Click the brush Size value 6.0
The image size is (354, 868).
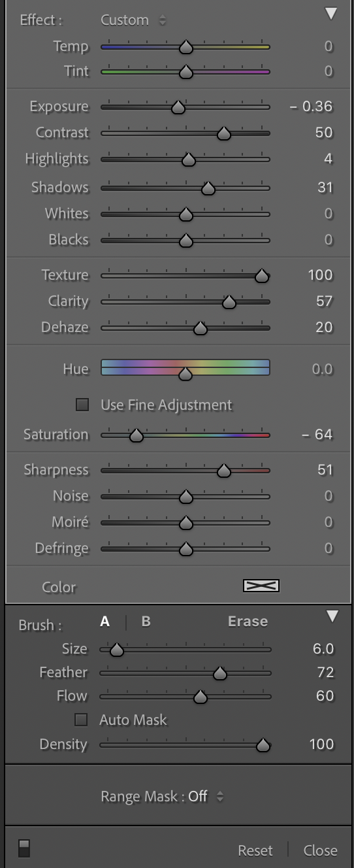[x=323, y=648]
